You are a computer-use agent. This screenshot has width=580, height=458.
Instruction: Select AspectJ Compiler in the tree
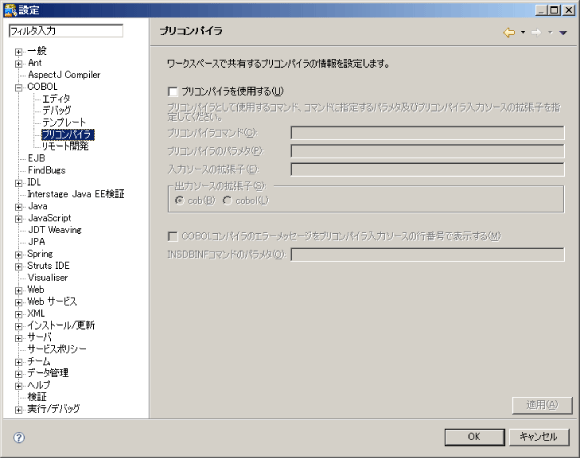click(64, 75)
